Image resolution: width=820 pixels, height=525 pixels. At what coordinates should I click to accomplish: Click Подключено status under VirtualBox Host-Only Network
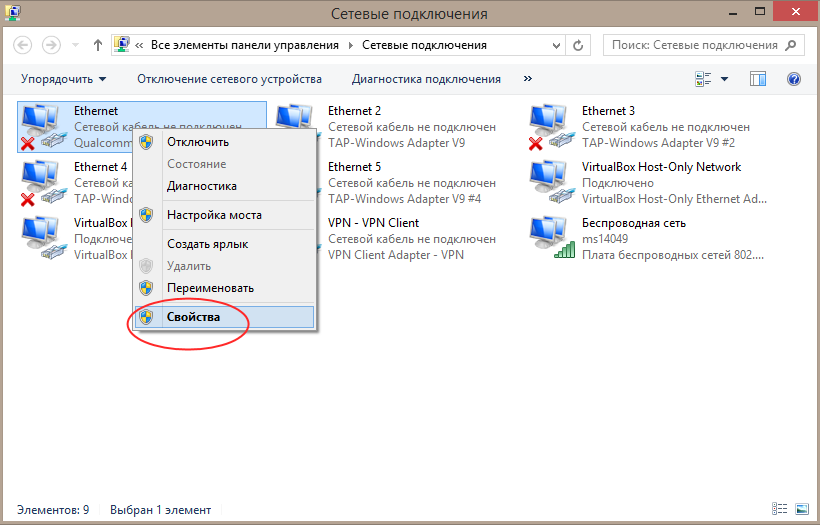[x=618, y=183]
